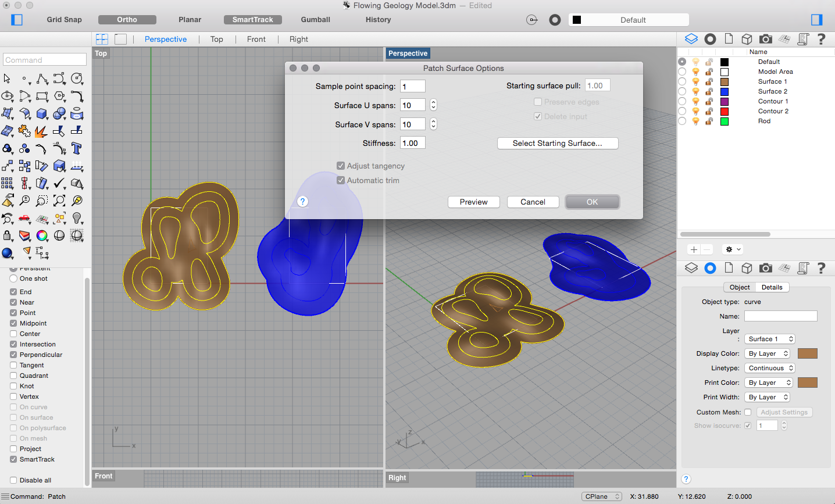This screenshot has width=835, height=504.
Task: Toggle the End object snap
Action: [13, 292]
